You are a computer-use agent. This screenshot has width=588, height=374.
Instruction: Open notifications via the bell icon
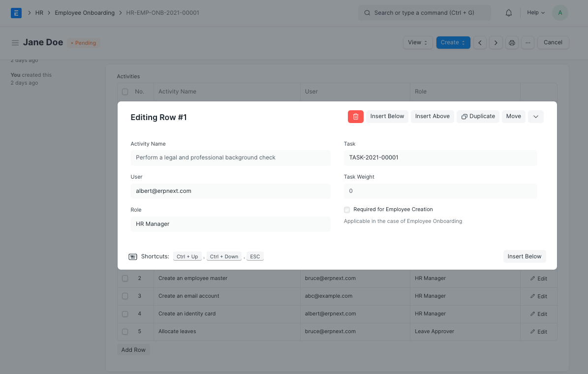point(509,12)
